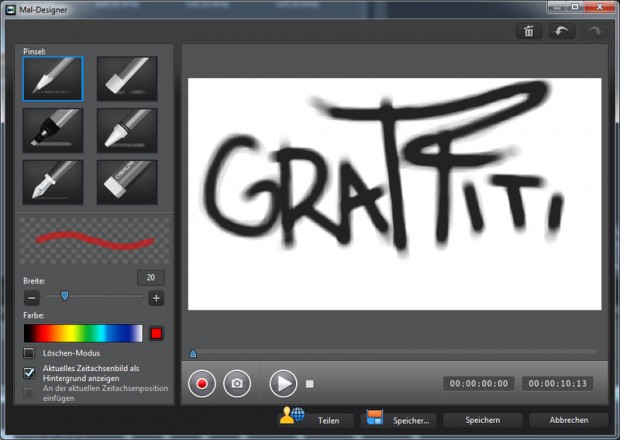The height and width of the screenshot is (440, 620).
Task: Select the eraser brush tool
Action: (x=126, y=182)
